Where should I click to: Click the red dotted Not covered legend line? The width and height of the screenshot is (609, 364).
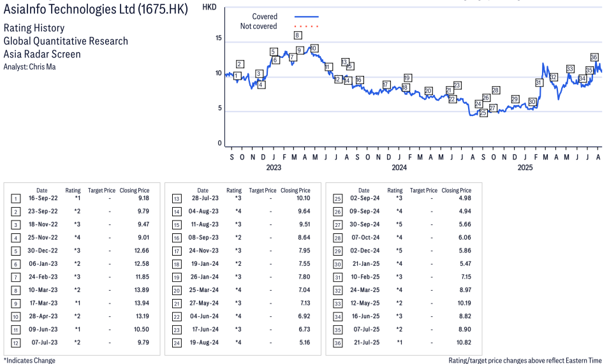click(307, 26)
